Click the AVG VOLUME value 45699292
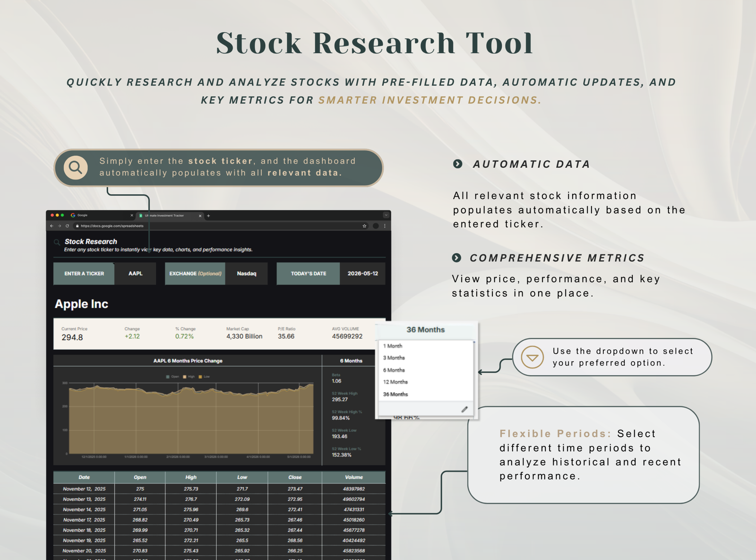This screenshot has height=560, width=756. pyautogui.click(x=347, y=336)
